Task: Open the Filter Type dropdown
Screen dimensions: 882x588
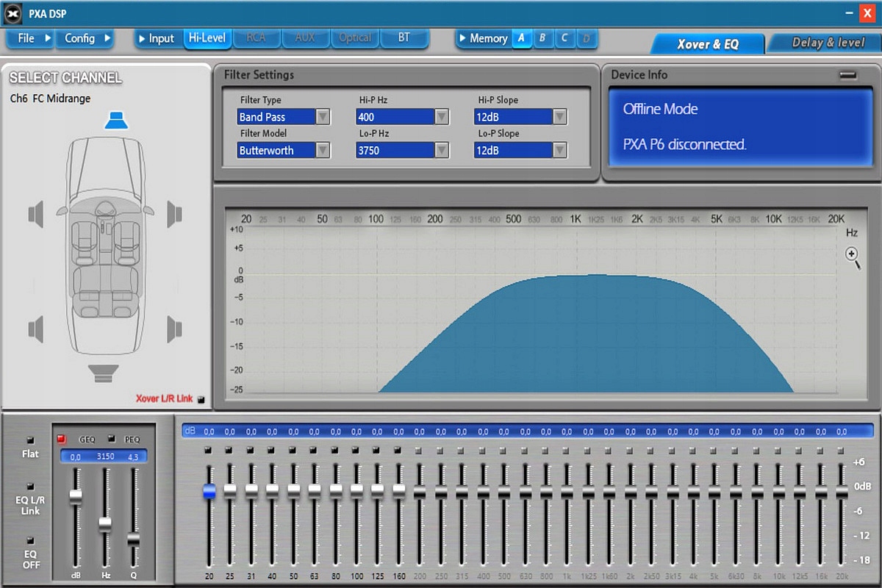Action: click(x=323, y=117)
